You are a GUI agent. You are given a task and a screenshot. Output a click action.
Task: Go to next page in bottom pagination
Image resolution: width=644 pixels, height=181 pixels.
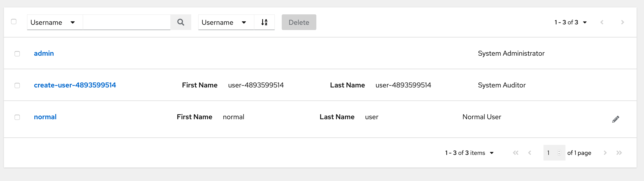(x=605, y=153)
